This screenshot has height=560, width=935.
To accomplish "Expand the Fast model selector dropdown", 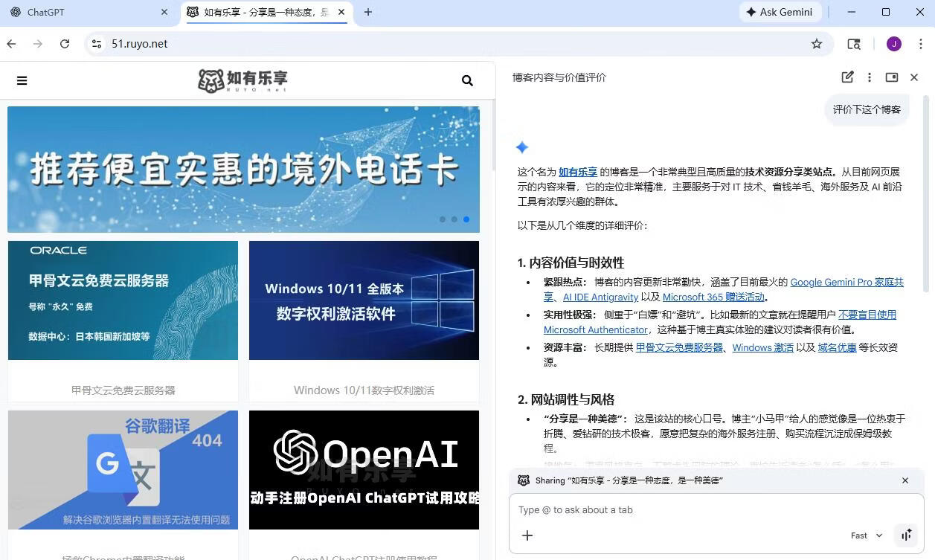I will coord(867,535).
